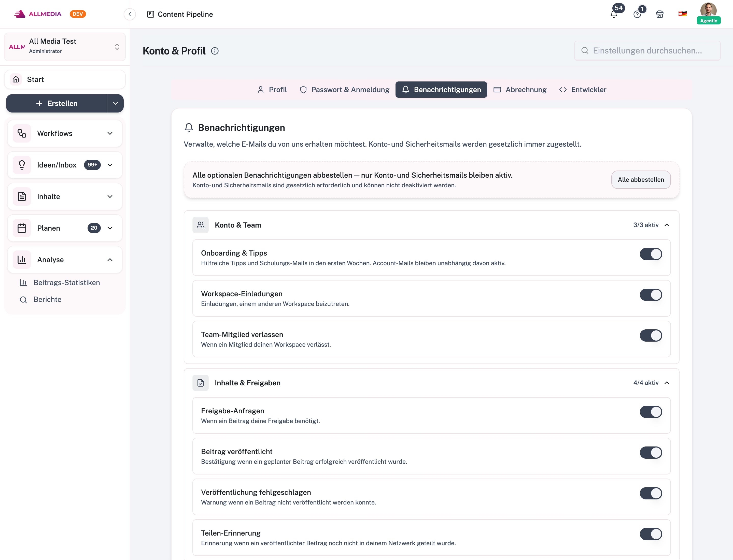The image size is (733, 560).
Task: Switch to the Entwickler tab
Action: tap(583, 89)
